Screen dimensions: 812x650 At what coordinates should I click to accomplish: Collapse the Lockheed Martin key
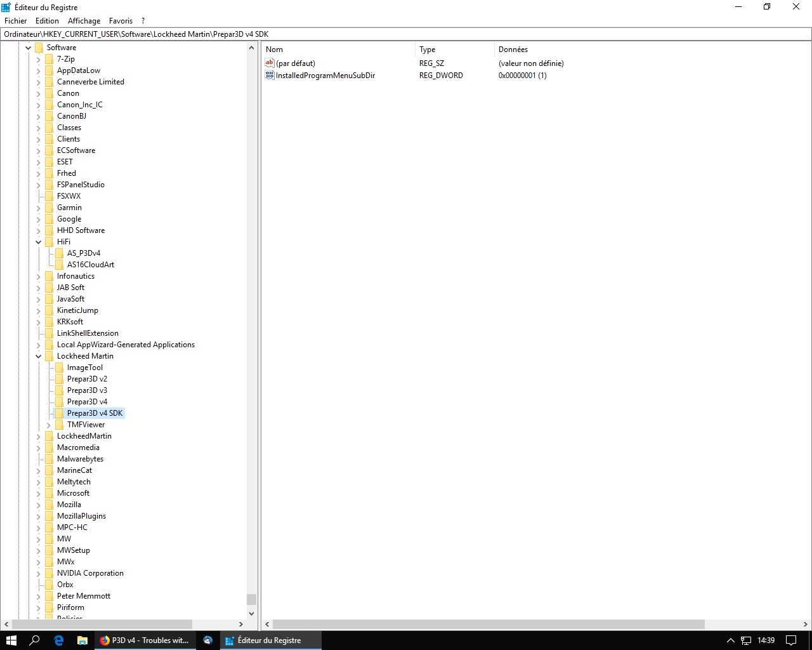click(x=39, y=356)
